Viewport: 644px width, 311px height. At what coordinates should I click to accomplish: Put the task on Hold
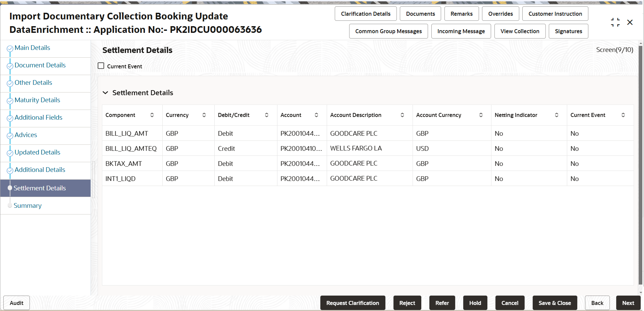pyautogui.click(x=475, y=303)
